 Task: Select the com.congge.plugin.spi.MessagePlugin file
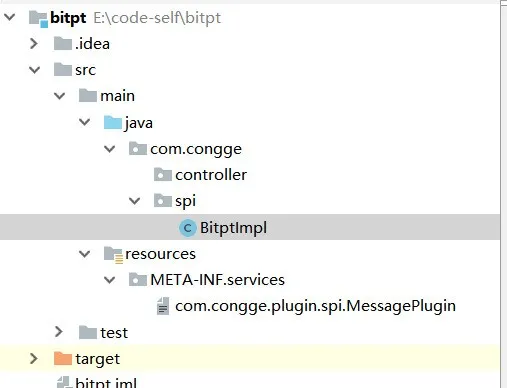pyautogui.click(x=315, y=306)
